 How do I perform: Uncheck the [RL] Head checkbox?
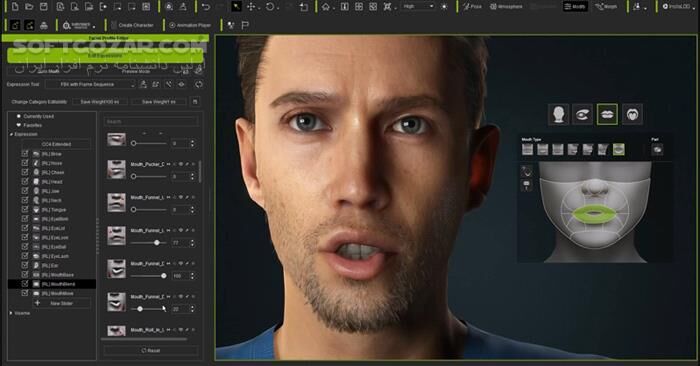25,182
